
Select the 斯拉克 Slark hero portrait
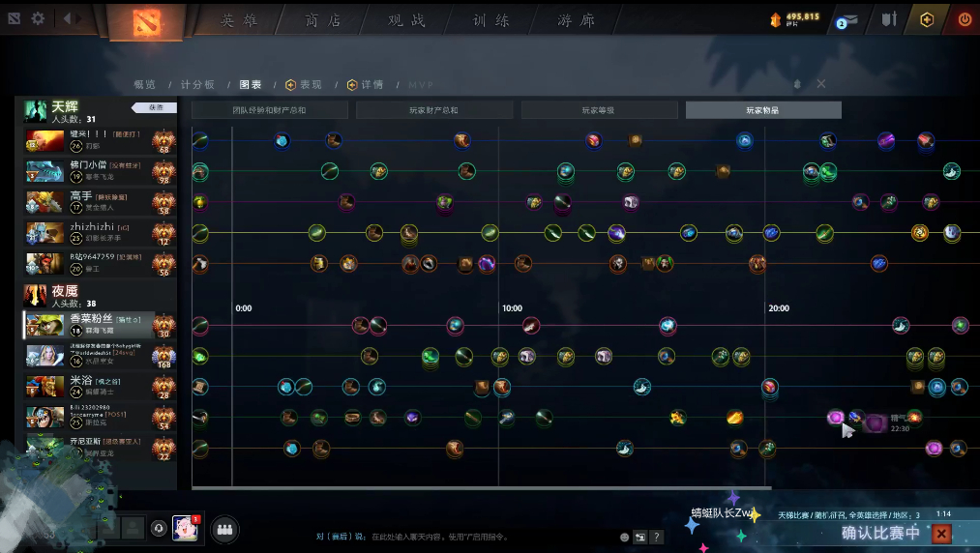pyautogui.click(x=45, y=417)
